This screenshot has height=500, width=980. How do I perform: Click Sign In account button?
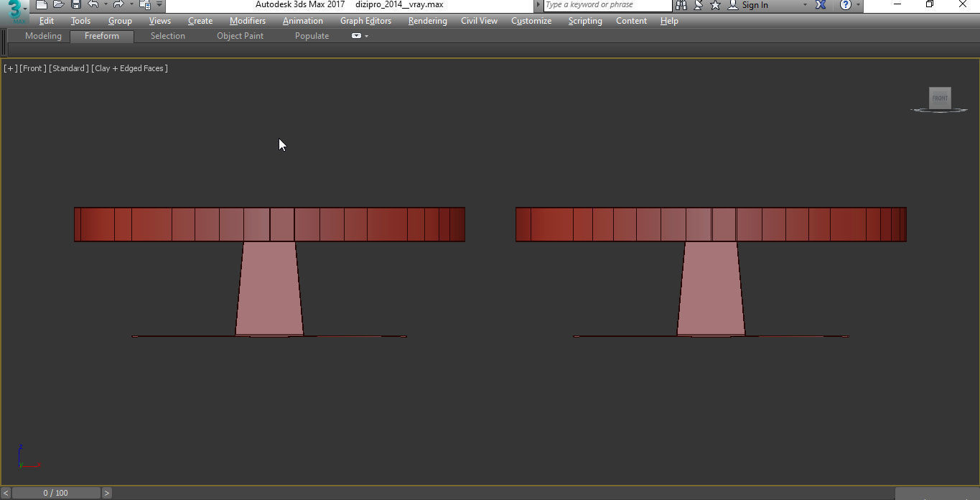point(748,5)
